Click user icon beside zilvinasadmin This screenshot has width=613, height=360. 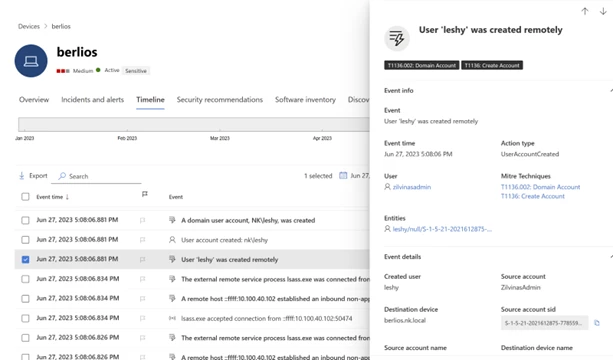(x=387, y=187)
